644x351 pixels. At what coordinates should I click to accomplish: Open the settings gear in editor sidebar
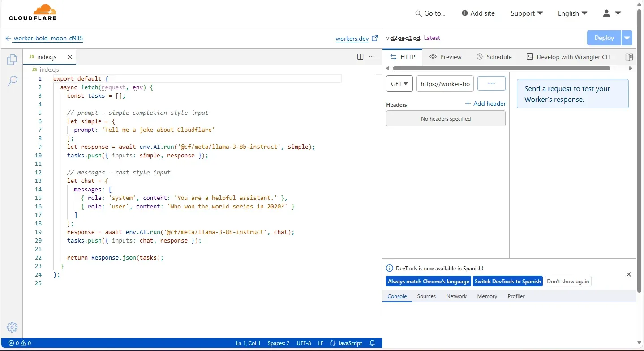12,327
